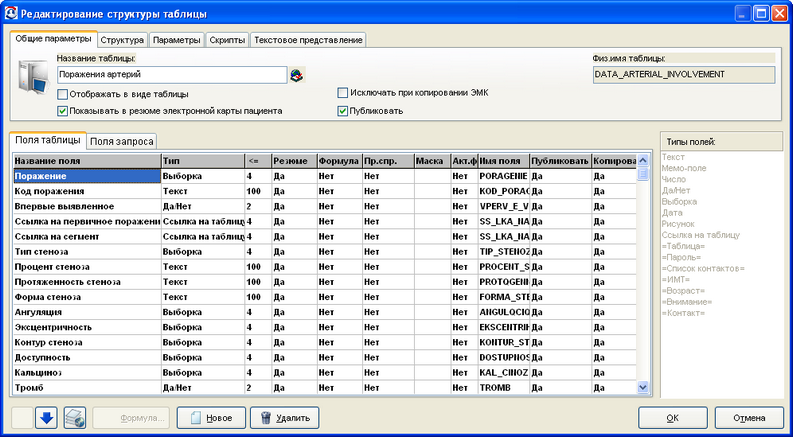Select the 'Поражение' field row
793x437 pixels.
tap(325, 176)
